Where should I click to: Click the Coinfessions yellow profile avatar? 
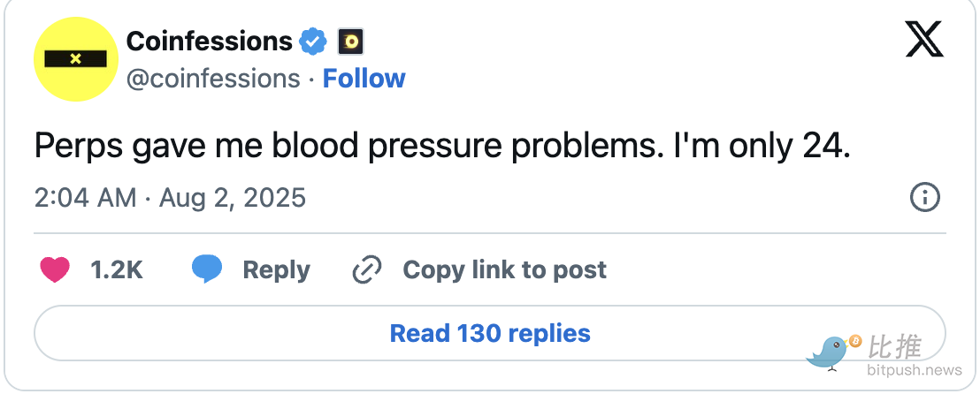75,58
